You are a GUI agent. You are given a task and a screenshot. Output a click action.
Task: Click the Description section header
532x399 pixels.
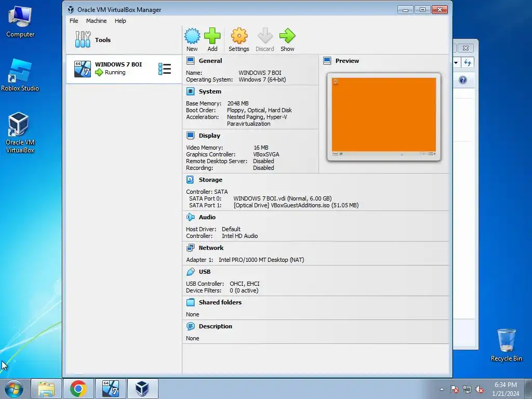click(216, 326)
